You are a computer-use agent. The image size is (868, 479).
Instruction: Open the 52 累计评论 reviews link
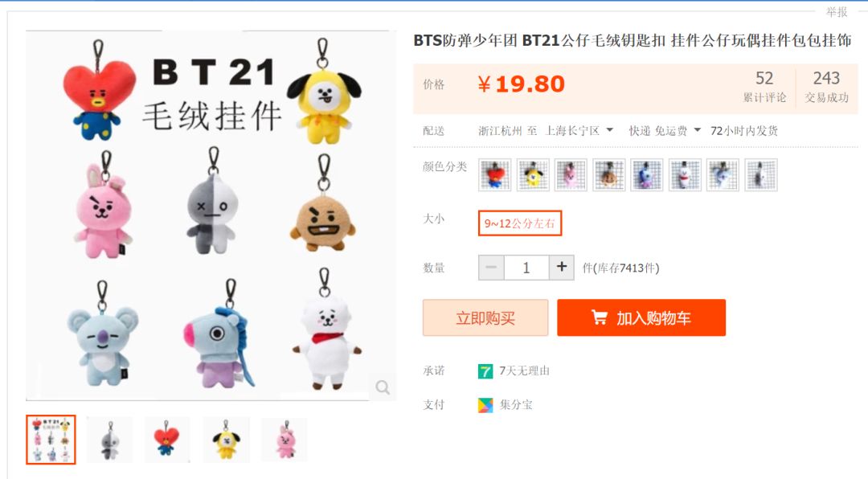pos(764,87)
